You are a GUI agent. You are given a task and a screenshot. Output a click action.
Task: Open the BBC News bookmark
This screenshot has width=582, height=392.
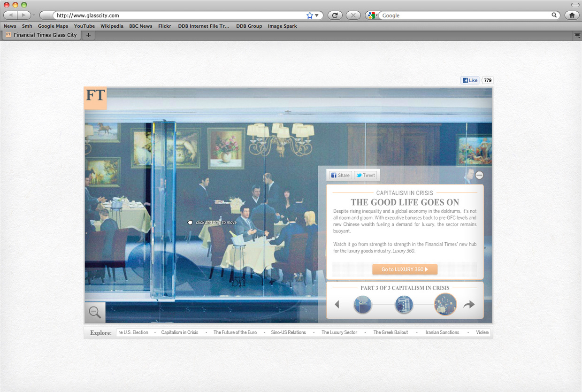[141, 26]
